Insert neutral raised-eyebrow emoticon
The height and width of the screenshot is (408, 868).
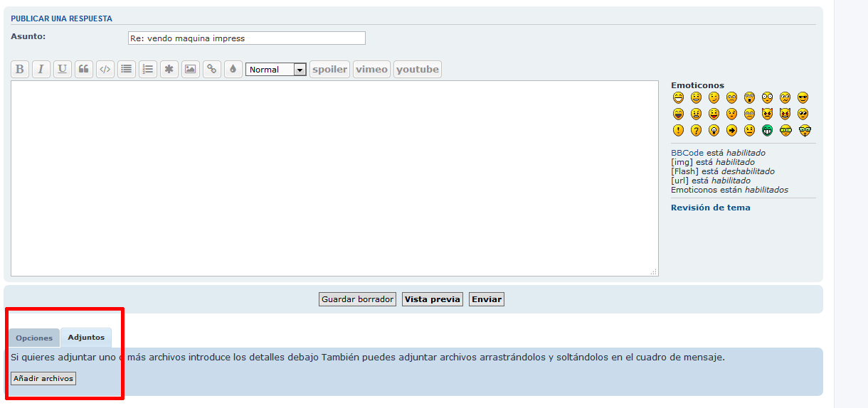tap(749, 130)
